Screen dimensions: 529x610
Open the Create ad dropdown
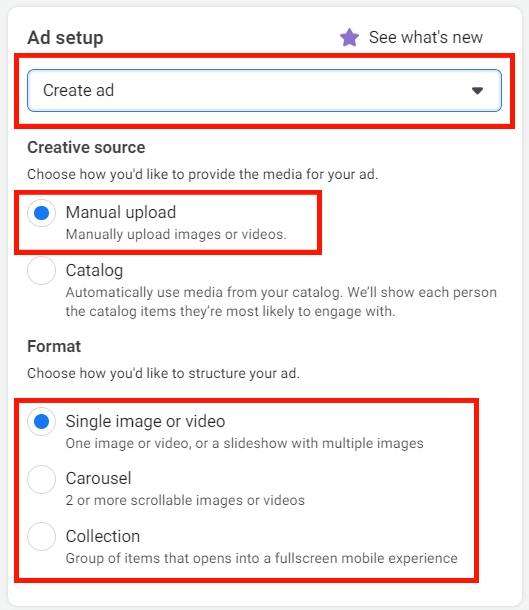click(x=264, y=90)
